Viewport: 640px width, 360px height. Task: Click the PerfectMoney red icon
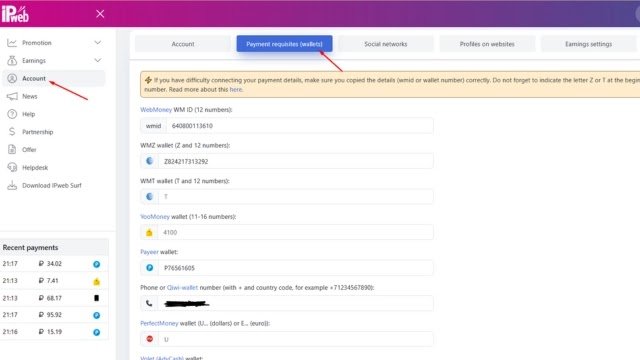[x=149, y=339]
